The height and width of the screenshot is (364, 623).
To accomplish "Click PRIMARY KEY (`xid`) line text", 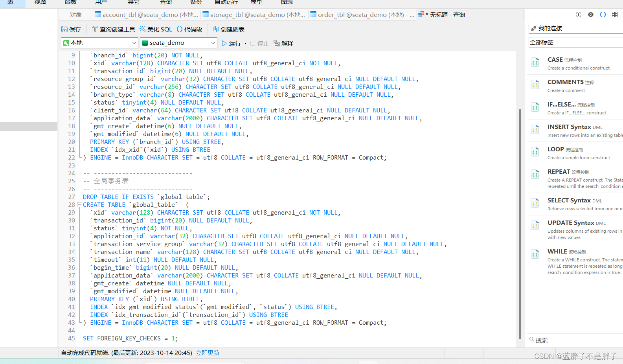I will coord(146,299).
